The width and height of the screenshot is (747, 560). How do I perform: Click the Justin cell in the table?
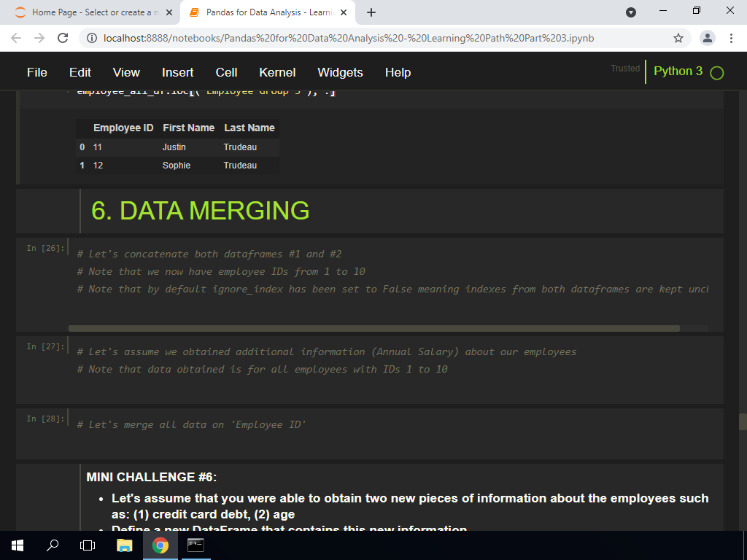click(x=174, y=147)
